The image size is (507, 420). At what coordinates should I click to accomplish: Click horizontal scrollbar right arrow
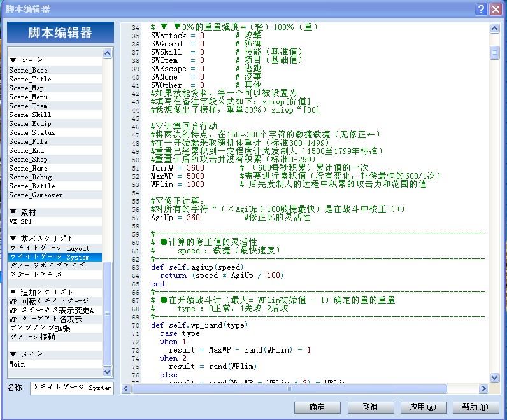point(483,388)
